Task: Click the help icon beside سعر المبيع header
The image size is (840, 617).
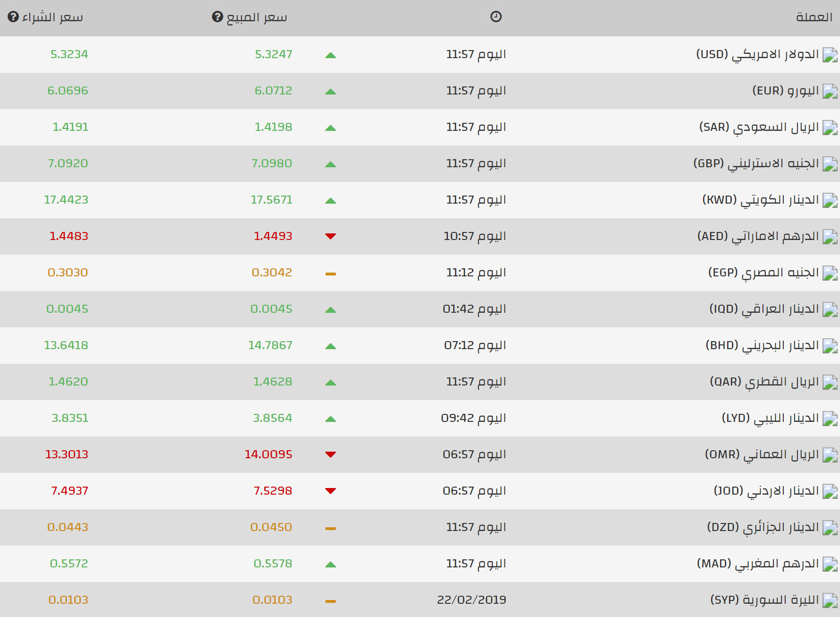Action: [217, 17]
